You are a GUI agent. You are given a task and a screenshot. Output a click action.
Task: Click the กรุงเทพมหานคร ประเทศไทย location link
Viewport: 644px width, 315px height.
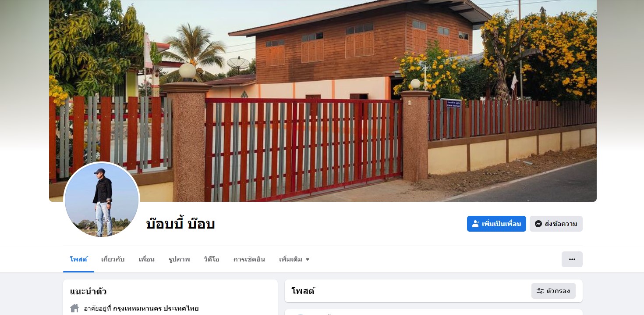coord(156,308)
